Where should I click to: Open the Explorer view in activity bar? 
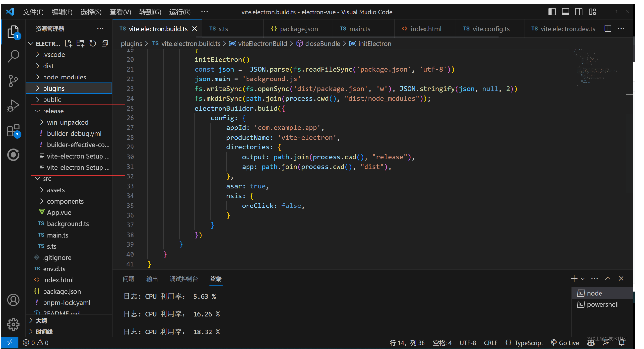[13, 32]
